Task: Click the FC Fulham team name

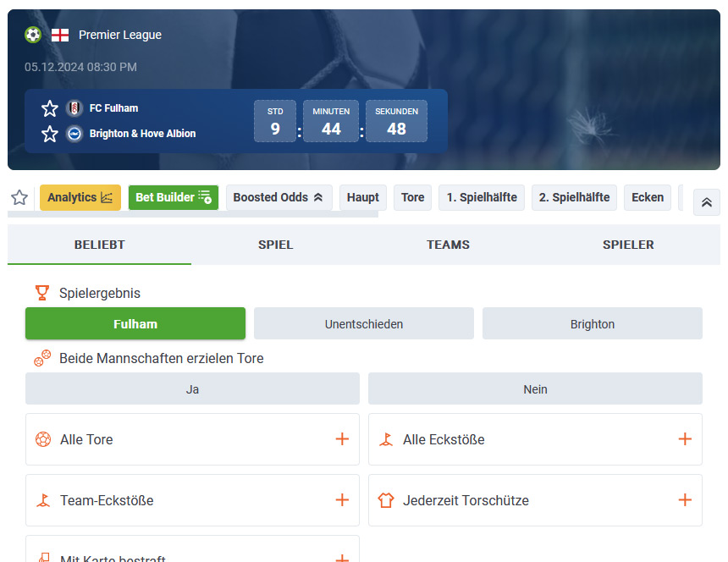Action: point(113,108)
